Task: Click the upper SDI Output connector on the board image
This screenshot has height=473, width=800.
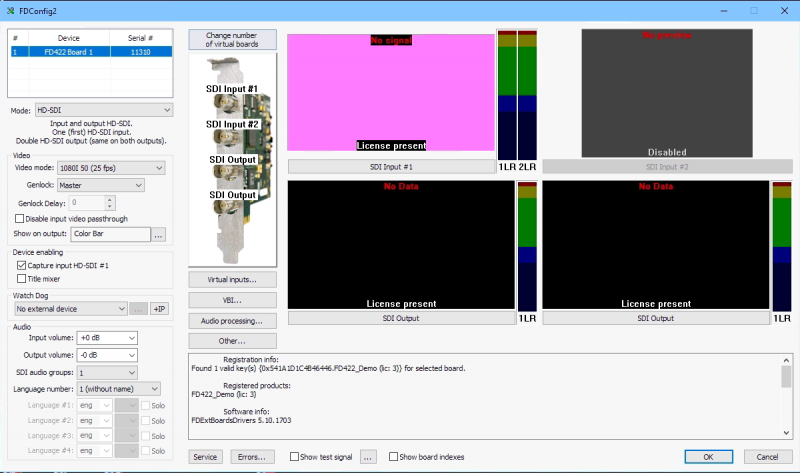Action: tap(225, 173)
